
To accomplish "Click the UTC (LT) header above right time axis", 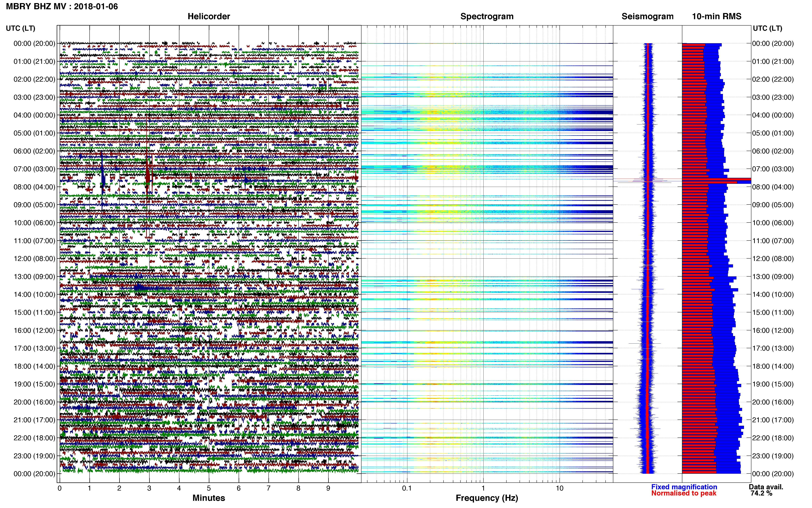I will point(767,28).
